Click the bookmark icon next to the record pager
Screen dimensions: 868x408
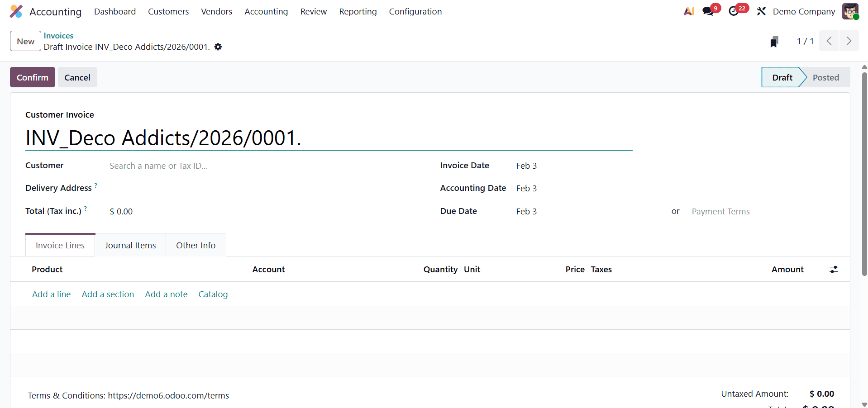tap(774, 41)
